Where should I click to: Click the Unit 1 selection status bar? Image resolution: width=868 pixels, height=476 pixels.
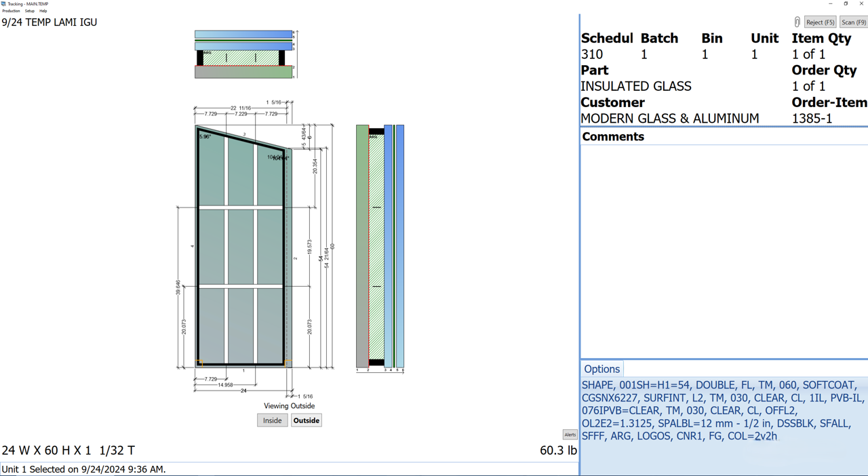coord(83,469)
